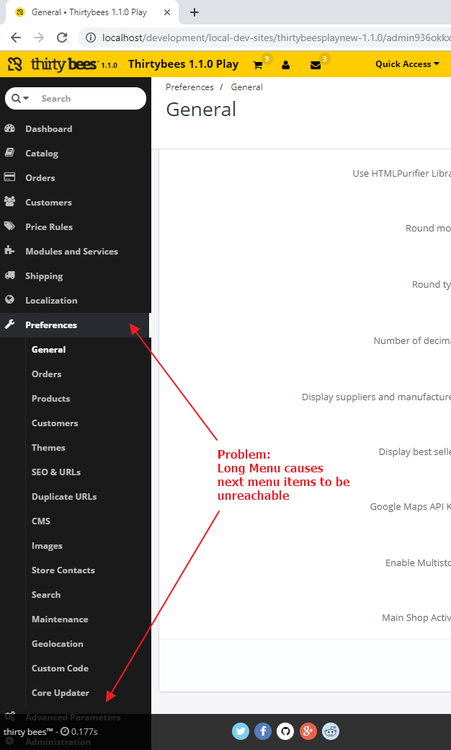
Task: Open the search type dropdown magnifier arrow
Action: 20,98
